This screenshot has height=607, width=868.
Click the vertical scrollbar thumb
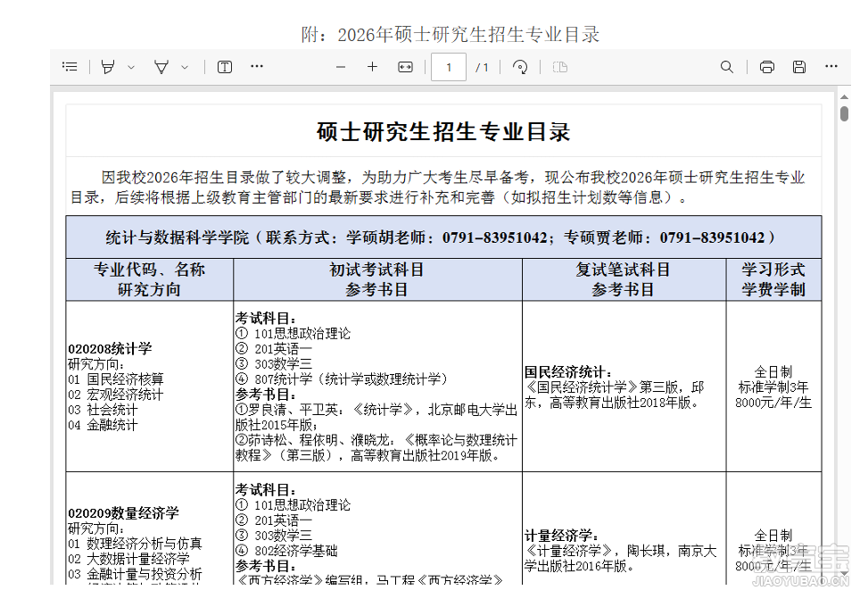844,113
